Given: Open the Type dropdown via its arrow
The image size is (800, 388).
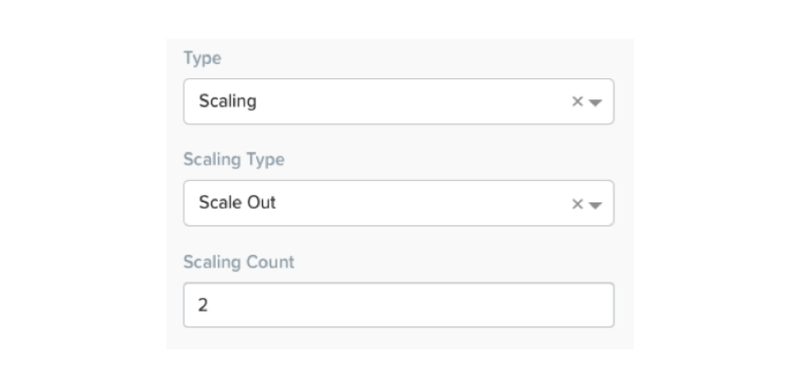Looking at the screenshot, I should point(595,102).
